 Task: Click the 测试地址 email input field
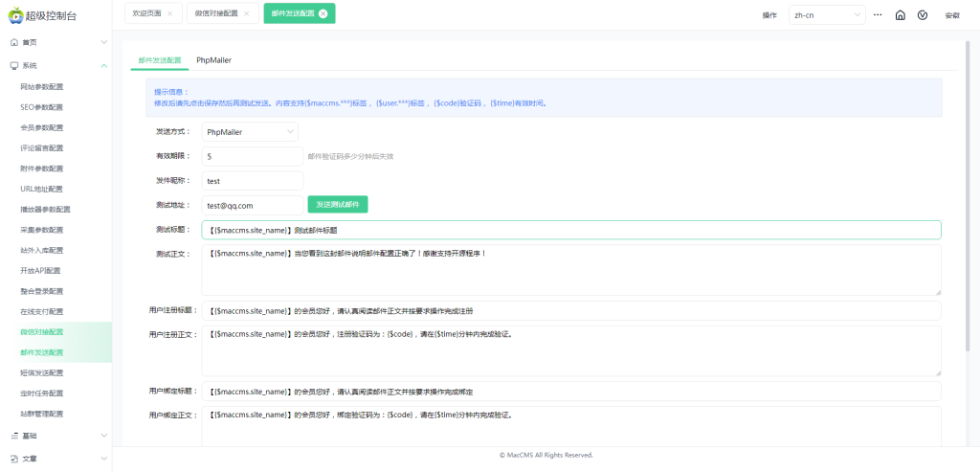252,205
